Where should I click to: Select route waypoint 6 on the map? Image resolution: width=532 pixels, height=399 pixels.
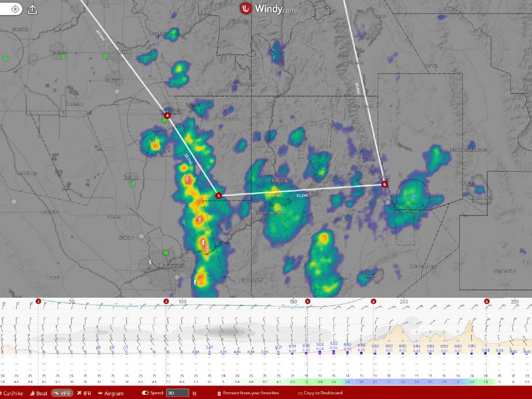tap(384, 184)
